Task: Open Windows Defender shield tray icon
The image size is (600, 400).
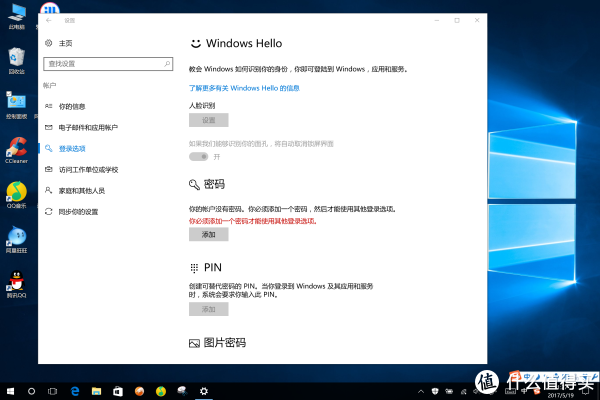Action: [435, 391]
